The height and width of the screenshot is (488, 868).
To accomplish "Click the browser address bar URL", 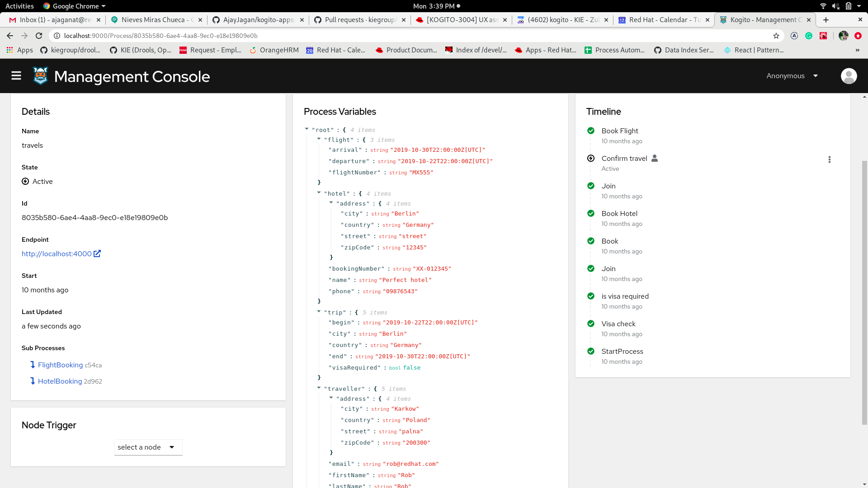I will coord(161,36).
